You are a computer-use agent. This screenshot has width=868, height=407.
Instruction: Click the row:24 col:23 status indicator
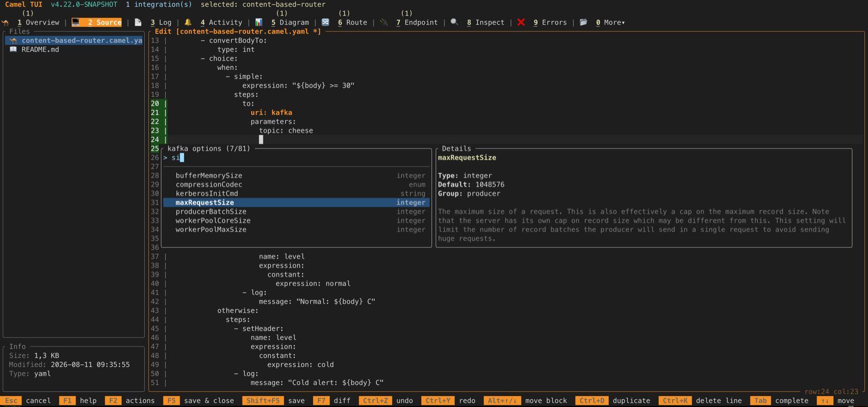point(831,392)
